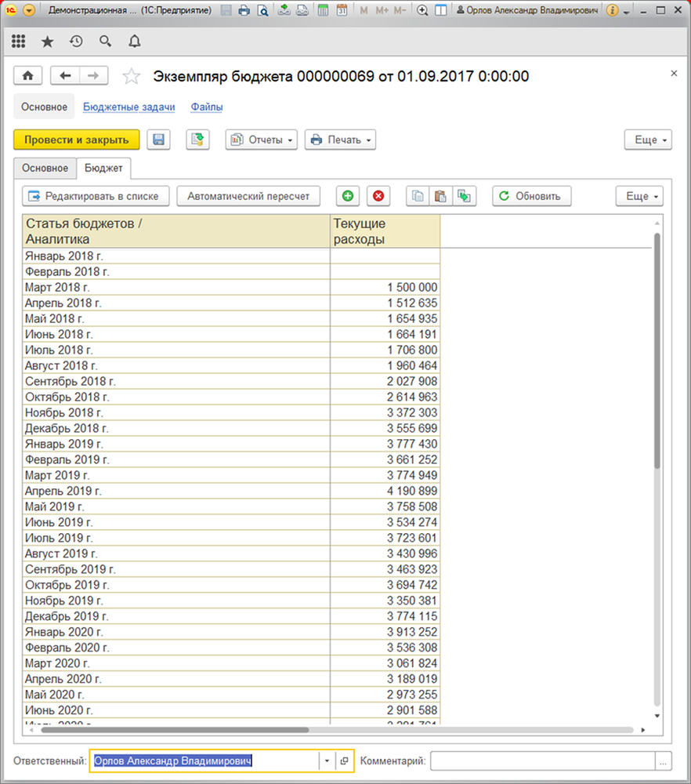Viewport: 691px width, 784px height.
Task: Expand the Печать dropdown
Action: coord(340,140)
